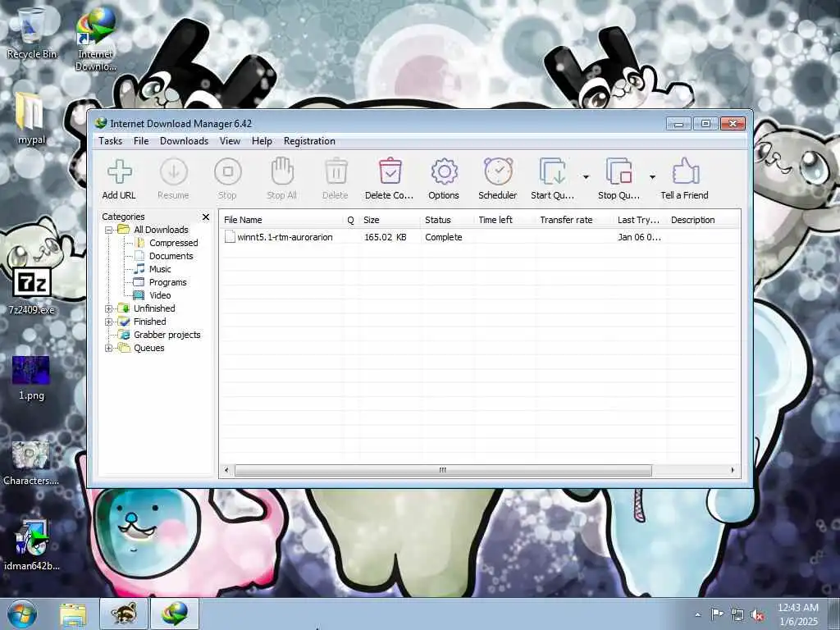Select the 1.png desktop file
This screenshot has height=630, width=840.
[31, 377]
